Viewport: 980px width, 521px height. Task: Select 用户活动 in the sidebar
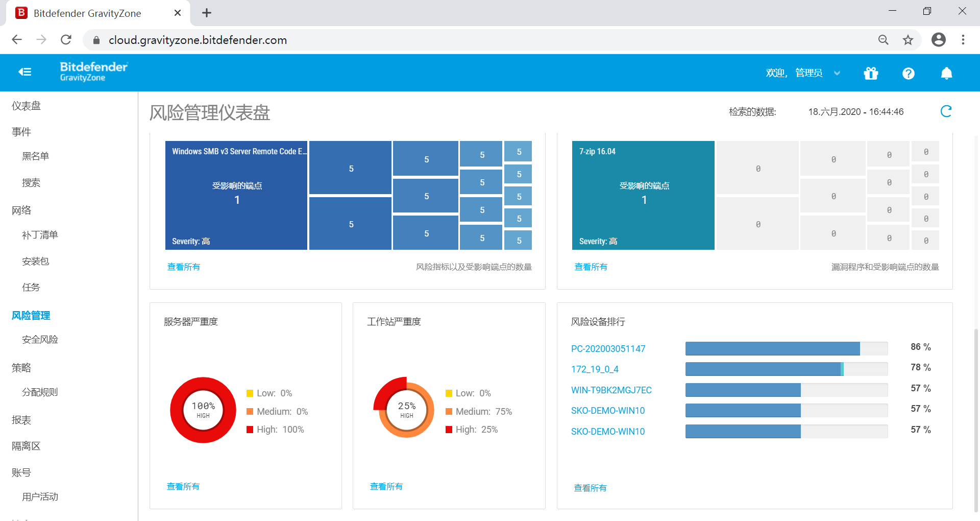click(x=40, y=497)
